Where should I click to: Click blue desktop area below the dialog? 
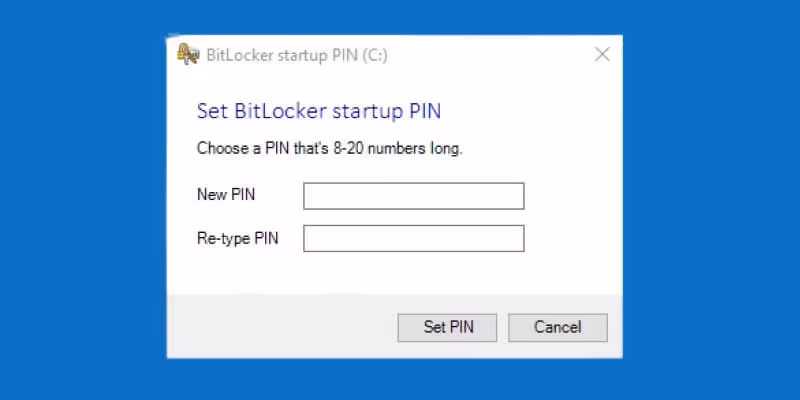(400, 380)
